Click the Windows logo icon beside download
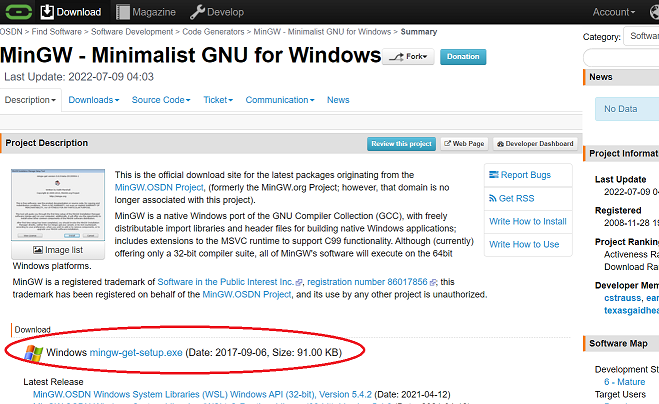 [34, 352]
